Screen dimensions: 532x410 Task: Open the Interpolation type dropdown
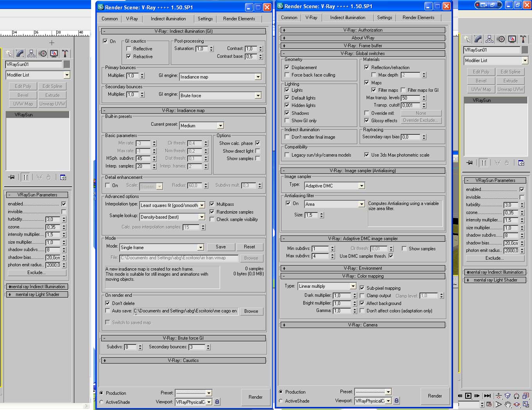click(172, 205)
